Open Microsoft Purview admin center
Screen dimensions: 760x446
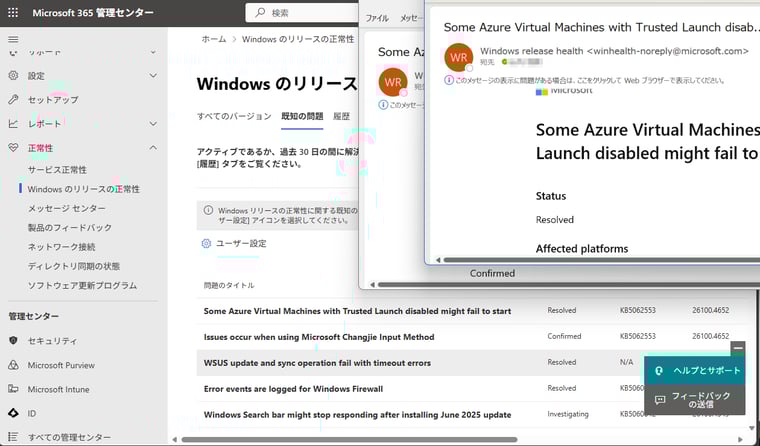(x=61, y=365)
